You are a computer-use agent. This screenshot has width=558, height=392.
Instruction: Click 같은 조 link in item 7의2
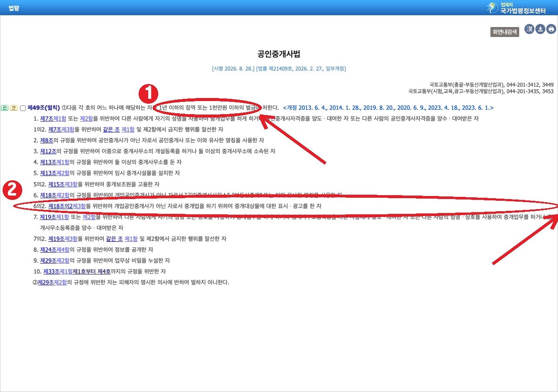[114, 239]
